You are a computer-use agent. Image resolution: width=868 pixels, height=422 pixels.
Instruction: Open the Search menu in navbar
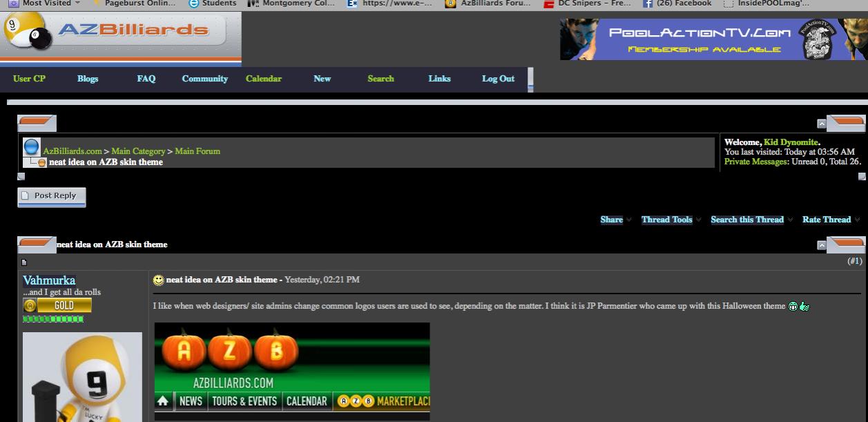pyautogui.click(x=380, y=79)
